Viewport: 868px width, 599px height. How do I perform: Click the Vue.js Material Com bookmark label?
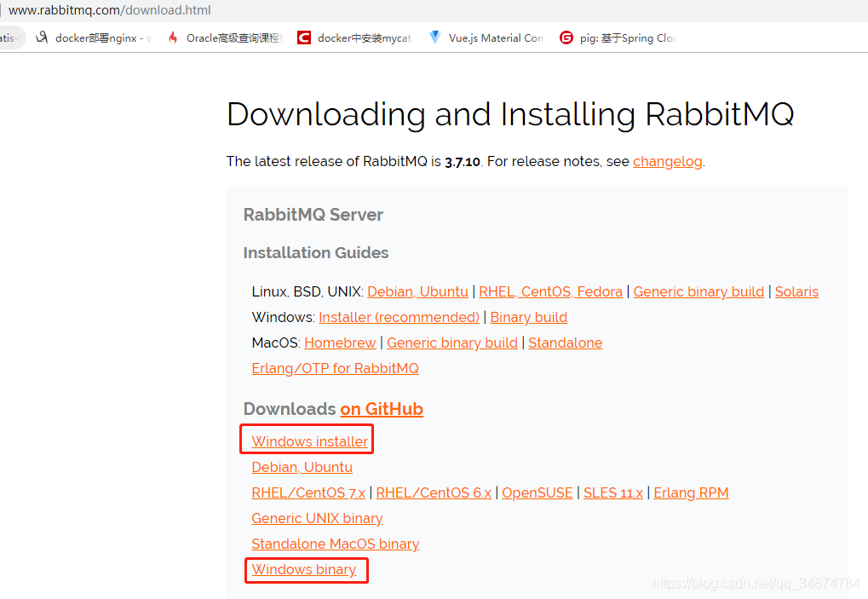[x=496, y=38]
